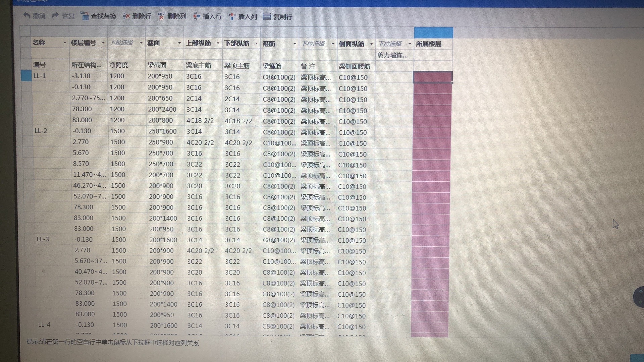Click the redo (恢复) arrow icon

[x=55, y=16]
